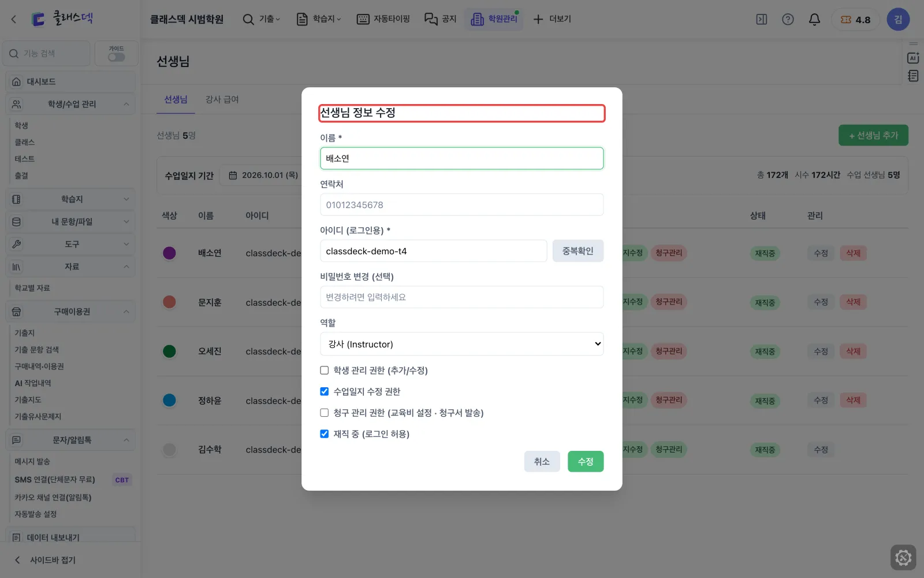Open the 학습지 dropdown in top bar
The image size is (924, 578).
click(319, 19)
